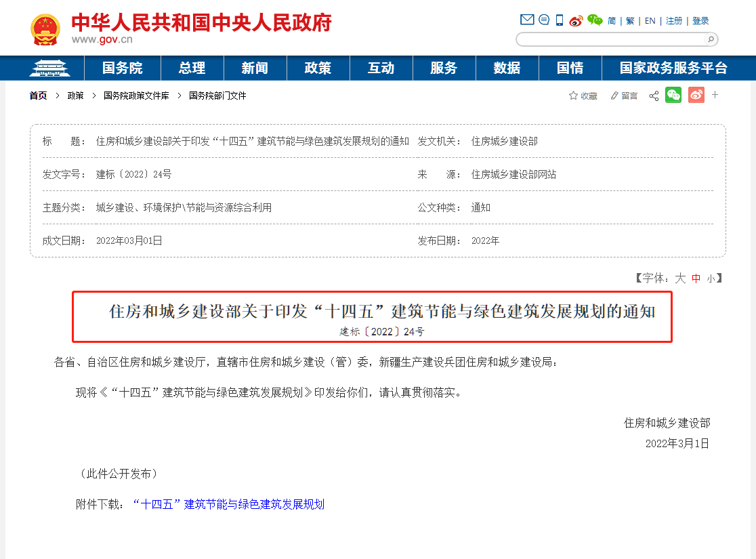Screen dimensions: 756x559
Task: Go to 国务院政策文件库 breadcrumb
Action: click(x=136, y=96)
